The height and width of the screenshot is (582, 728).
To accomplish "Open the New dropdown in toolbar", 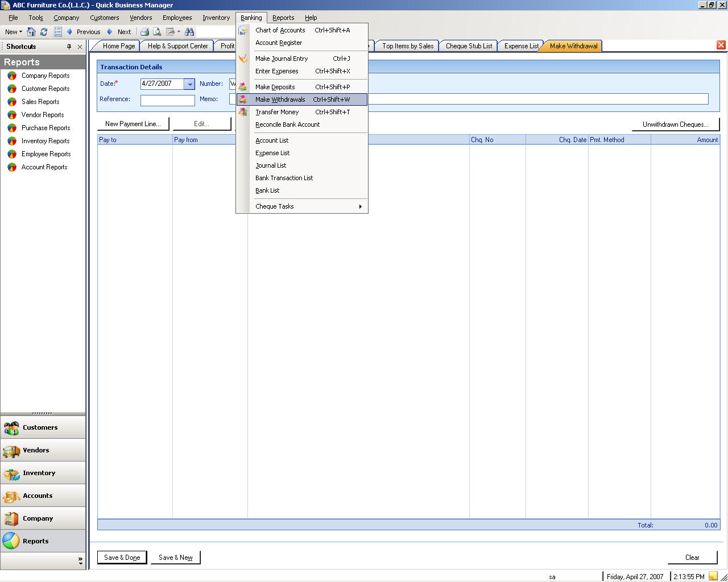I will pos(14,32).
